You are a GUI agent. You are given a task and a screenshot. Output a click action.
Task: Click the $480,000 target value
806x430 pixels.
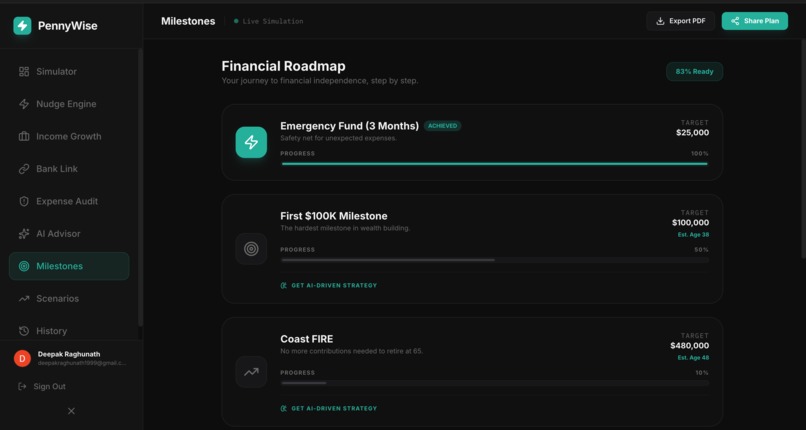[x=689, y=346]
